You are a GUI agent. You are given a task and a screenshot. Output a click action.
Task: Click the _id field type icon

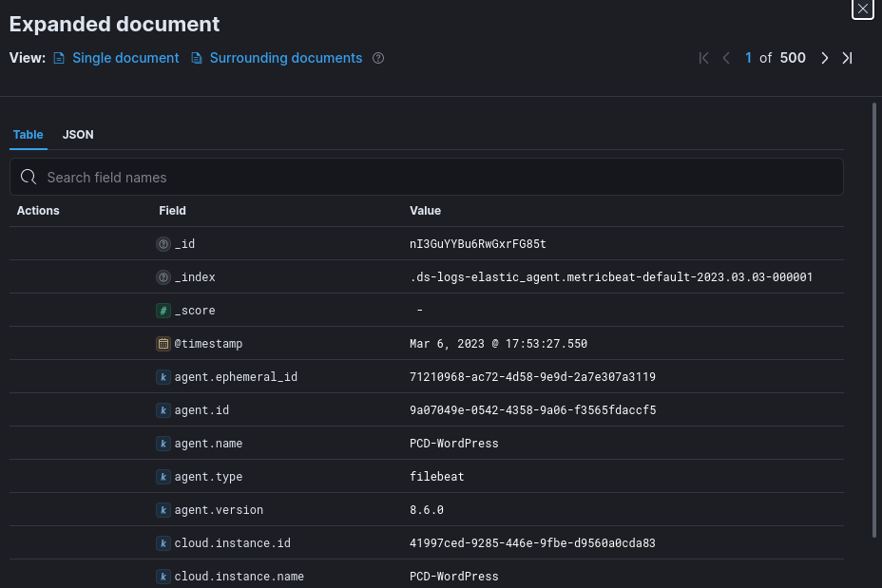(x=163, y=244)
